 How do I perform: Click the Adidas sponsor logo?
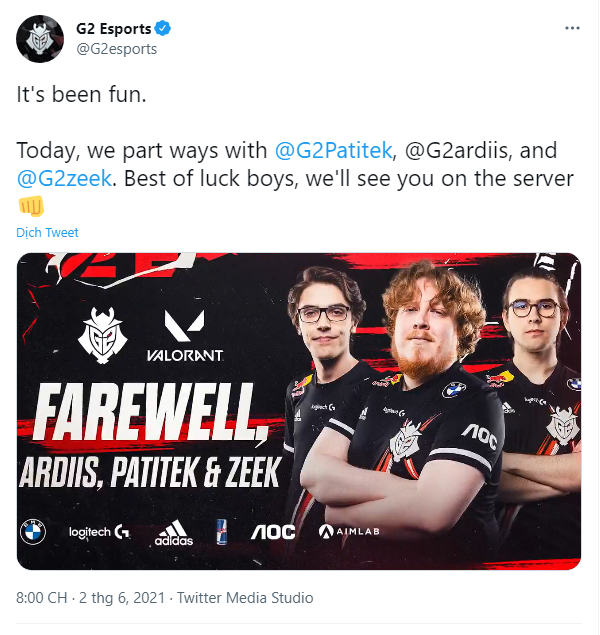pos(174,533)
